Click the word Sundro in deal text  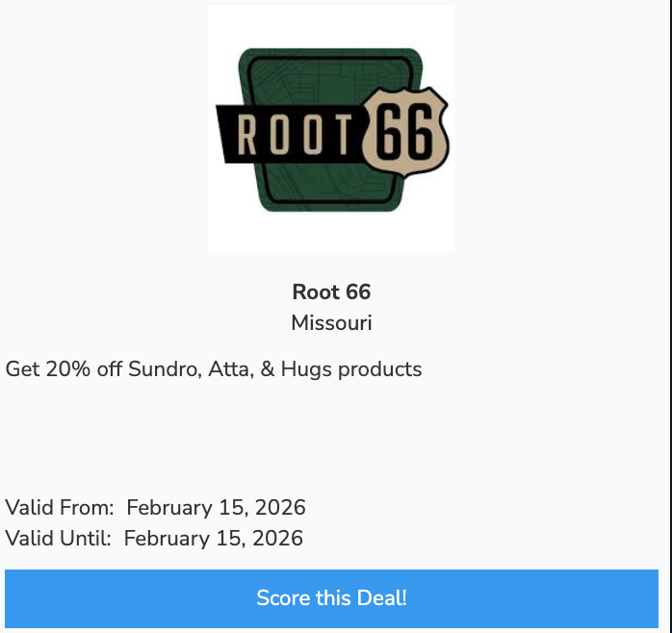[x=164, y=369]
